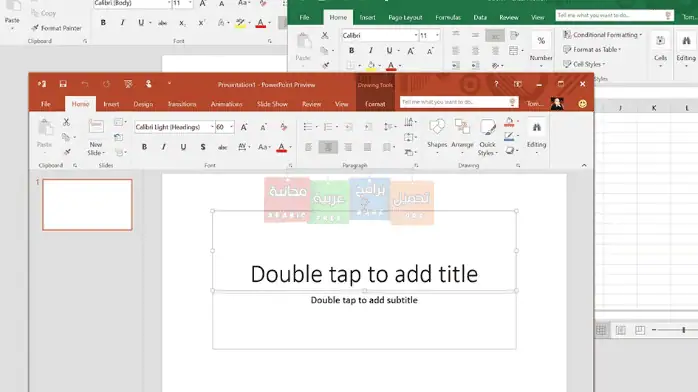Open Excel Page Layout tab
This screenshot has height=392, width=698.
[x=405, y=17]
